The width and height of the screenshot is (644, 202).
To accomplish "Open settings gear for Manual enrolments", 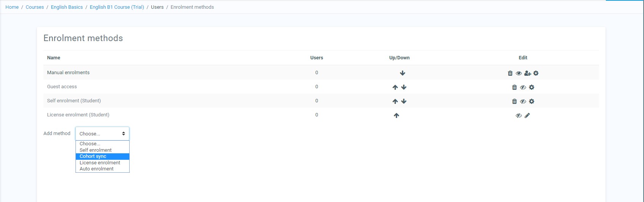I will point(536,73).
